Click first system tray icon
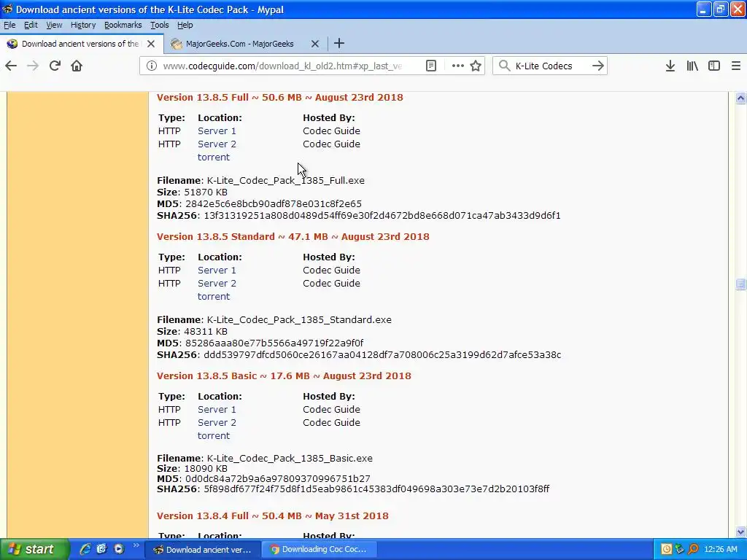 [667, 550]
